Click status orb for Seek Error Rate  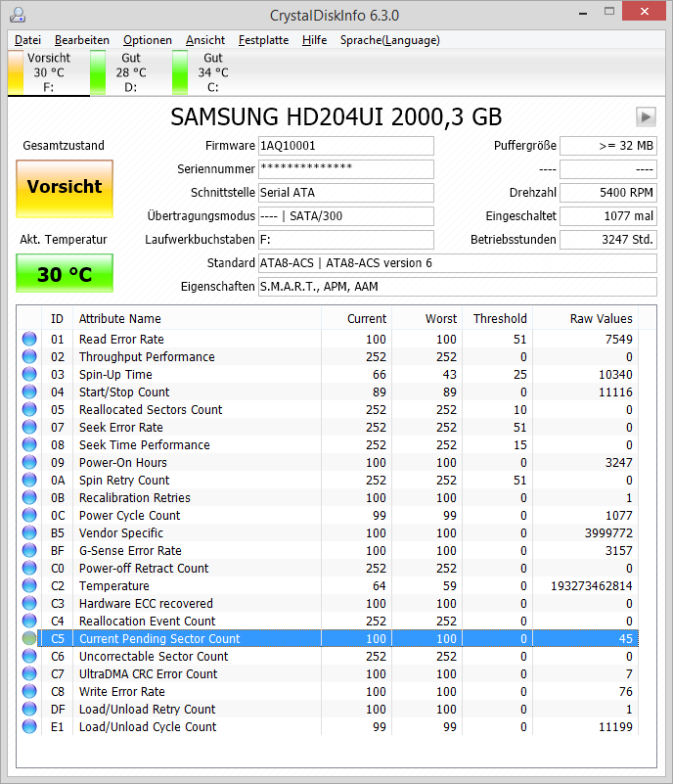[x=29, y=427]
